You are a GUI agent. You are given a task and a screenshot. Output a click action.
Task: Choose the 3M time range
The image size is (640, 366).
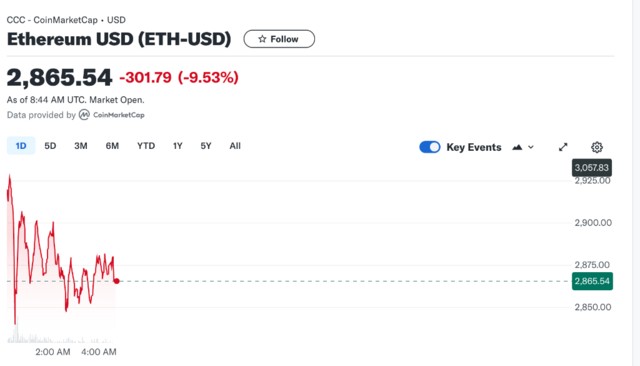pos(81,146)
